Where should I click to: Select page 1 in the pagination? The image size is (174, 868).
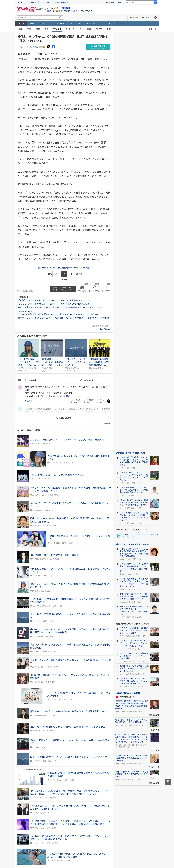(x=57, y=274)
